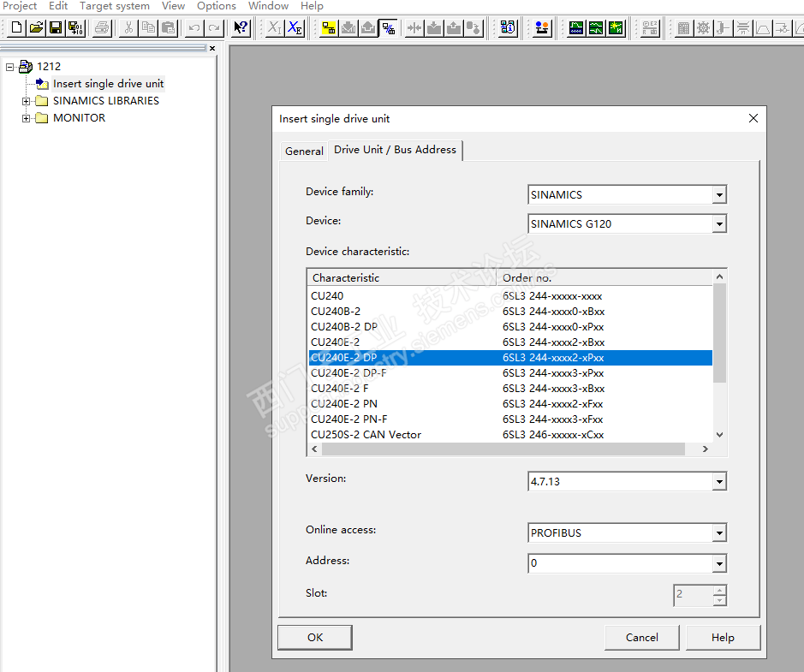Click the greyed grid panel toolbar icon
Viewport: 804px width, 672px height.
683,27
